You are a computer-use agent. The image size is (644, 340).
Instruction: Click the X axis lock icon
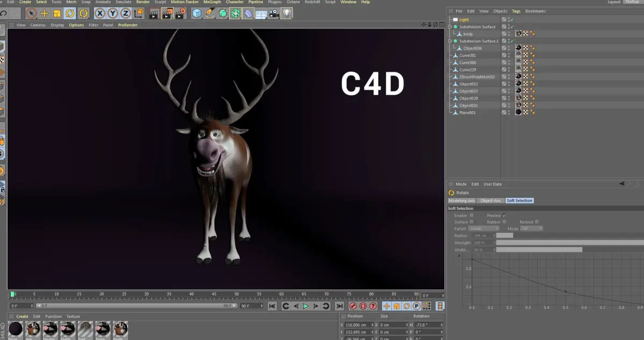[x=100, y=13]
